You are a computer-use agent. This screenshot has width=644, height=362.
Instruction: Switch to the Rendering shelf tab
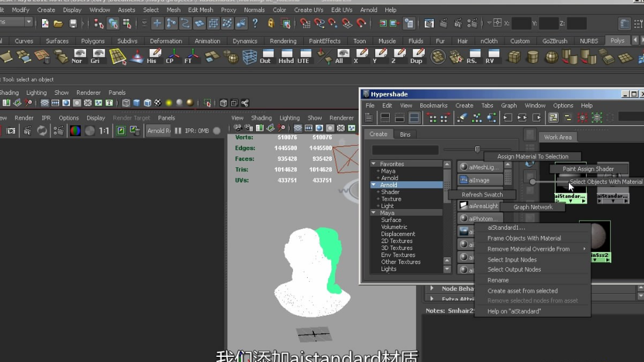(x=283, y=41)
